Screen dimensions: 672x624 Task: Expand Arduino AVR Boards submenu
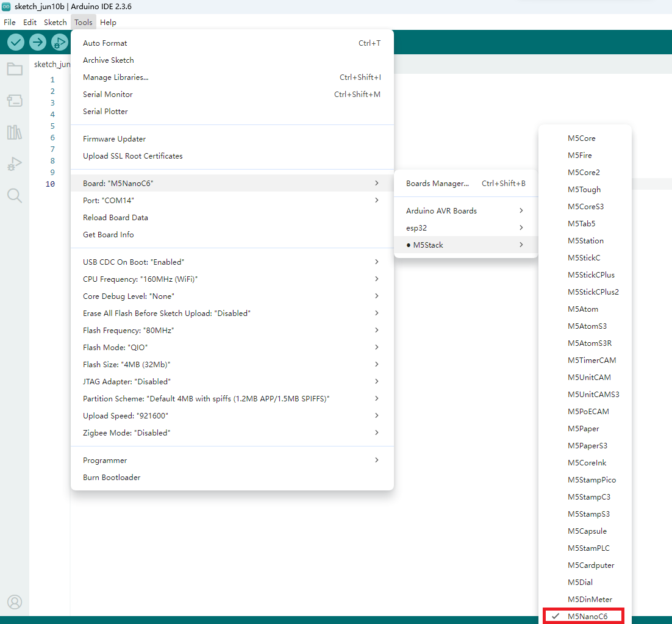pyautogui.click(x=466, y=211)
